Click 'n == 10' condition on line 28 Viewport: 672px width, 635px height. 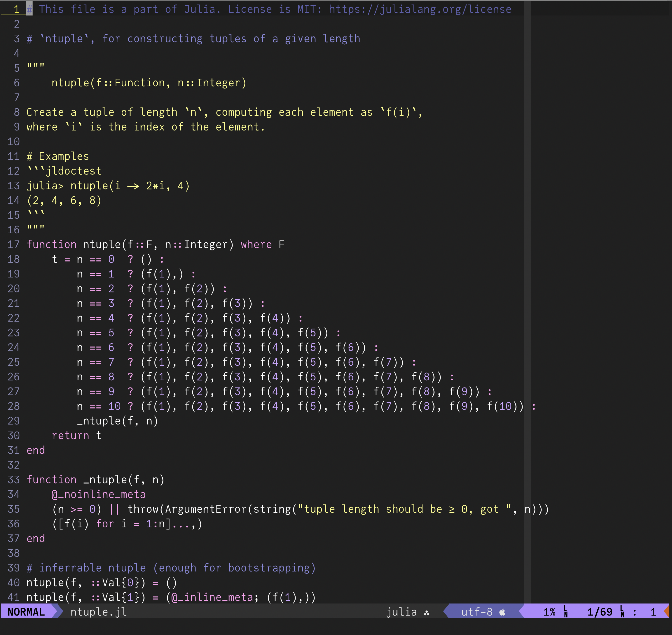(x=99, y=406)
